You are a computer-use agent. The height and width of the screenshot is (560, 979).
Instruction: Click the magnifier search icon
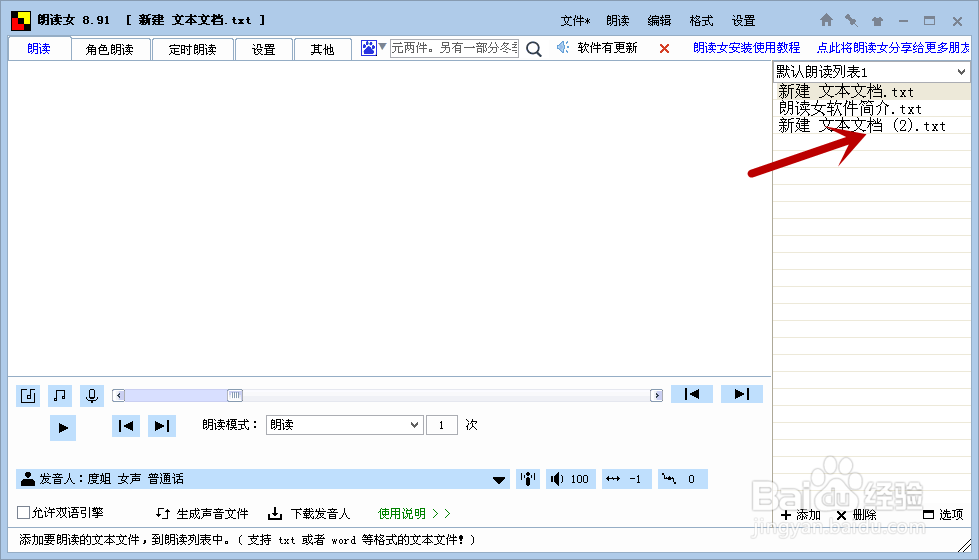click(x=534, y=49)
